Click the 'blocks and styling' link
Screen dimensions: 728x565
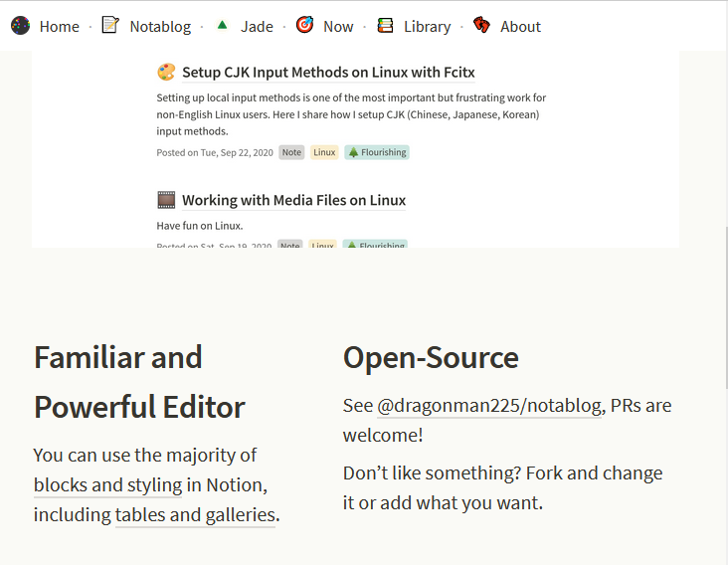107,485
